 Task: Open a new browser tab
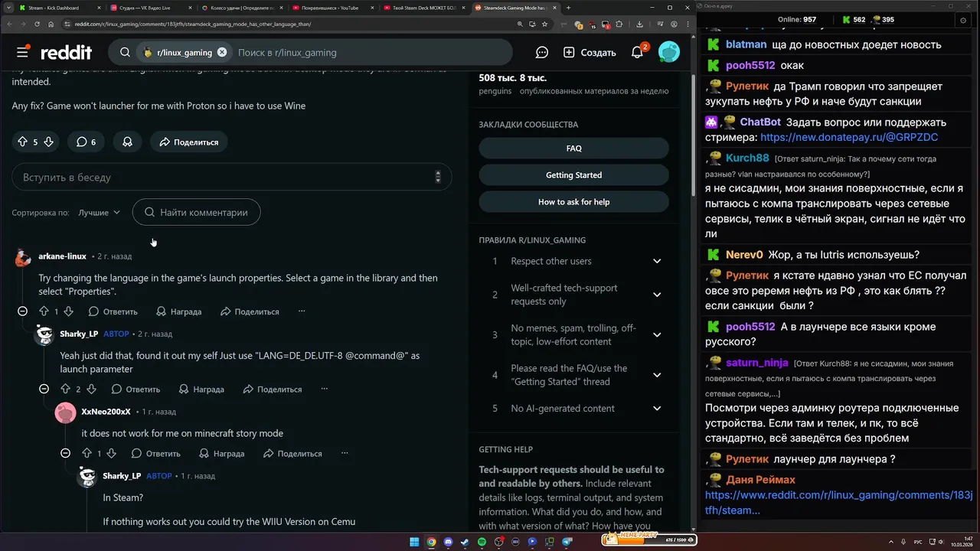pos(568,8)
